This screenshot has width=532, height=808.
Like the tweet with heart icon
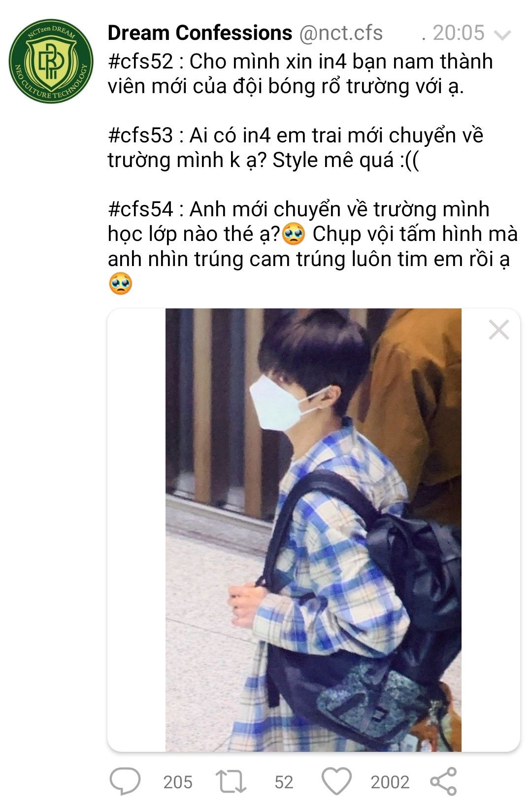[x=336, y=781]
